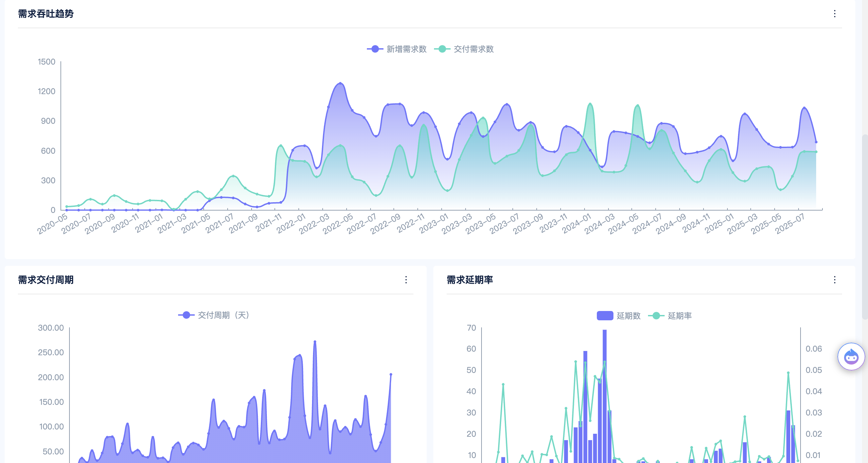Open the floating robot assistant button
This screenshot has width=868, height=463.
pos(851,357)
